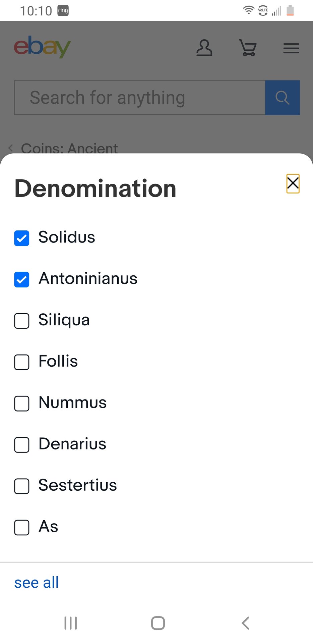This screenshot has width=313, height=644.
Task: Tick the Denarius checkbox
Action: pos(22,445)
